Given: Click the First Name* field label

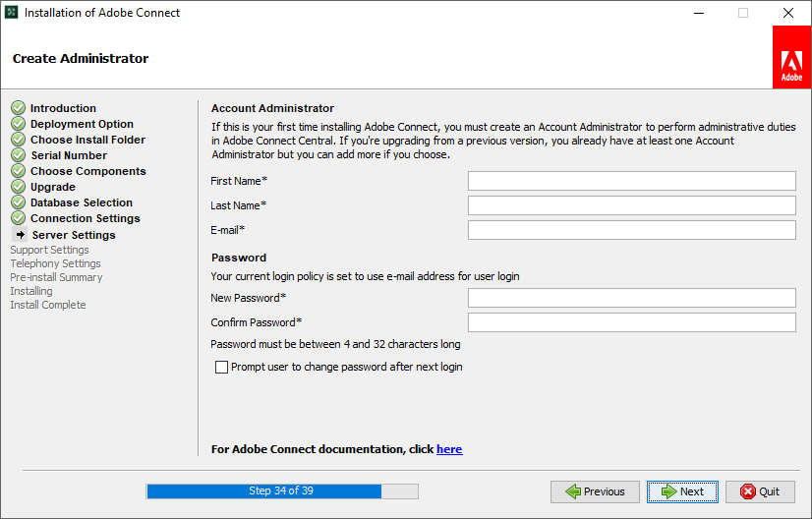Looking at the screenshot, I should point(239,181).
